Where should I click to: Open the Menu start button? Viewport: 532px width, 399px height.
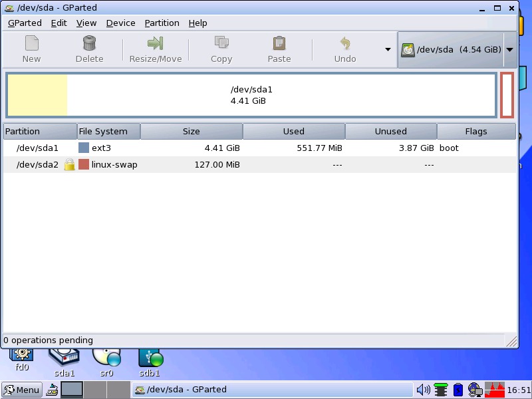(22, 390)
